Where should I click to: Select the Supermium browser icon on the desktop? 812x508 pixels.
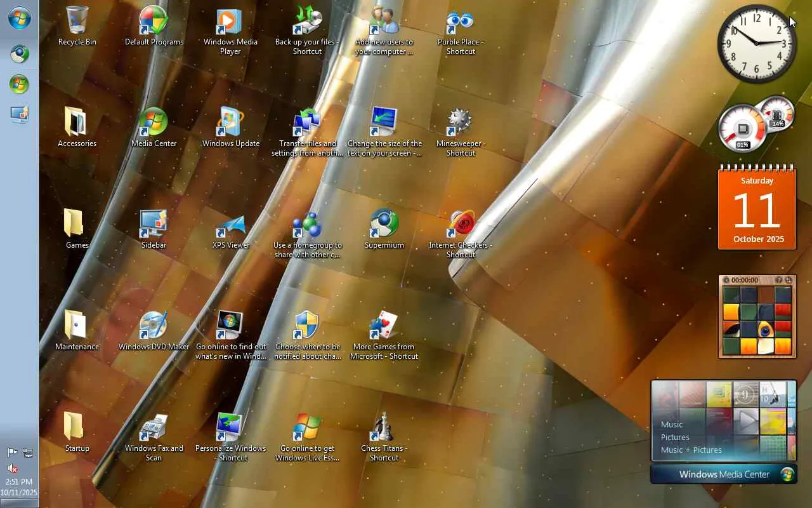click(384, 229)
